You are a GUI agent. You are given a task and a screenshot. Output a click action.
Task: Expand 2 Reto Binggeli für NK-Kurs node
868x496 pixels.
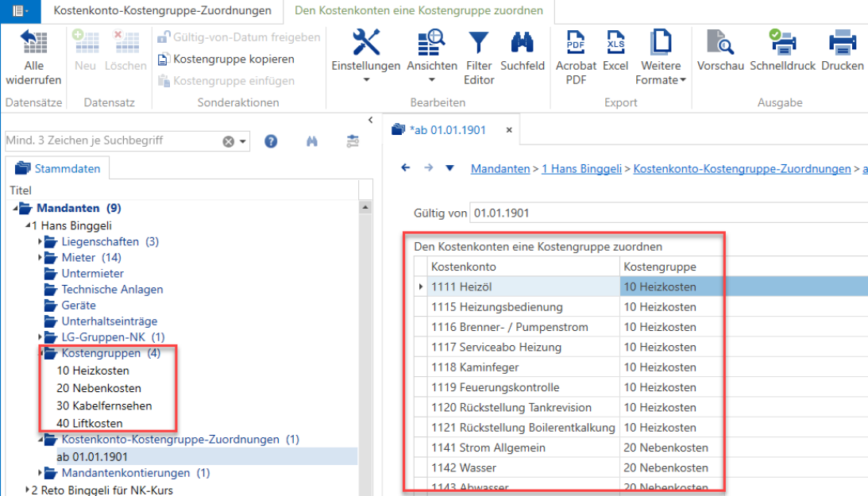pos(27,490)
